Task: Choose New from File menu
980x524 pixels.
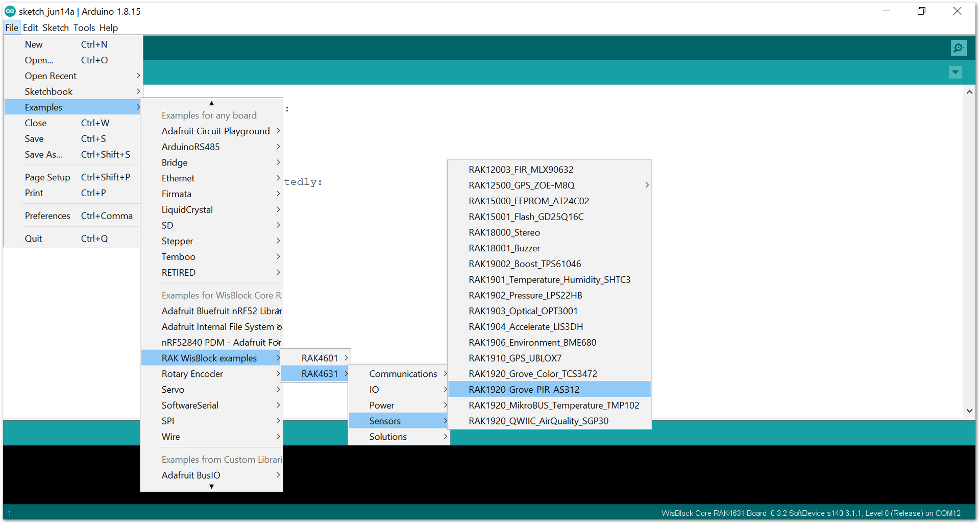Action: pyautogui.click(x=72, y=44)
